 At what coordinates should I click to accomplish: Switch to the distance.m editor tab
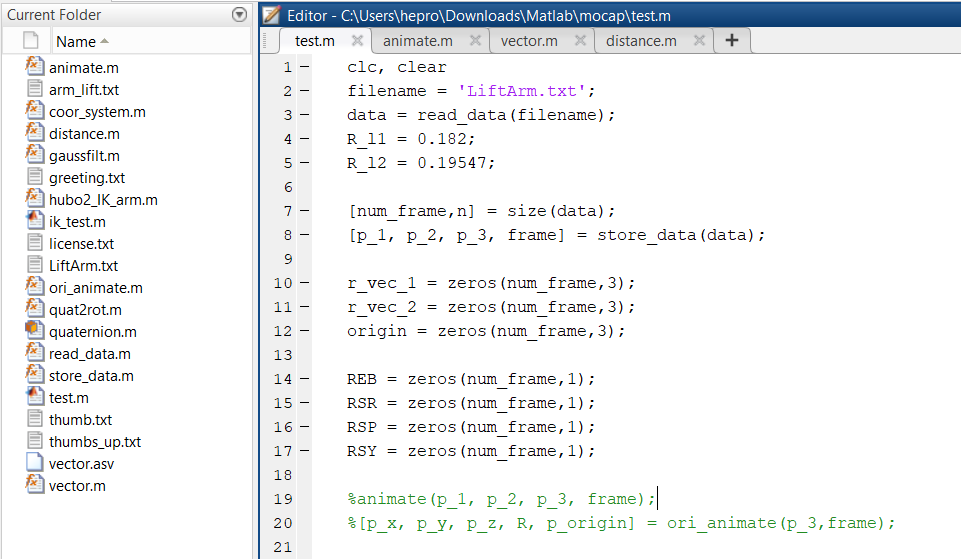(641, 41)
